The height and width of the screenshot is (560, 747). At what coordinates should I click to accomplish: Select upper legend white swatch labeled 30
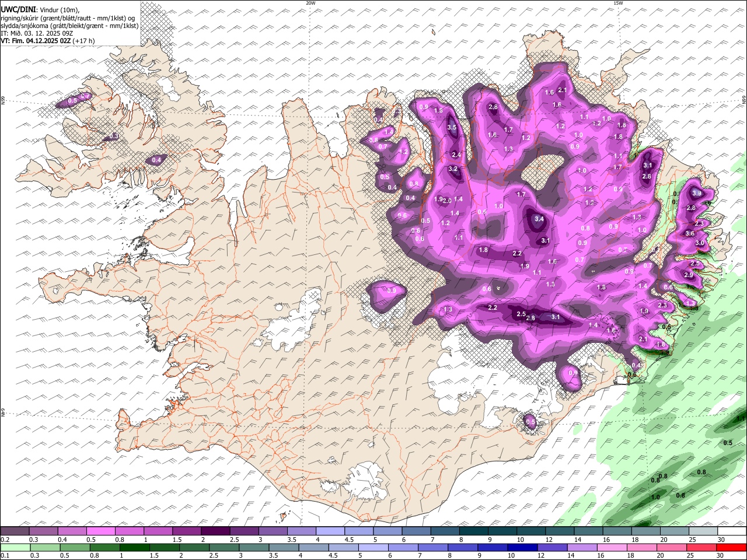click(732, 531)
